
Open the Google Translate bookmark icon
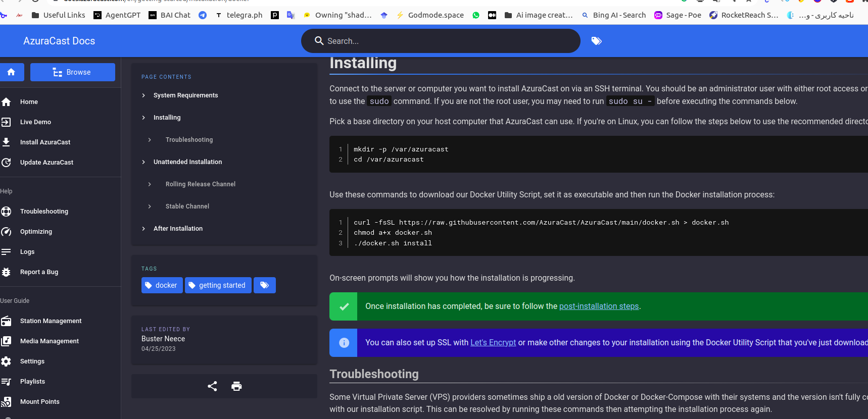pos(291,15)
